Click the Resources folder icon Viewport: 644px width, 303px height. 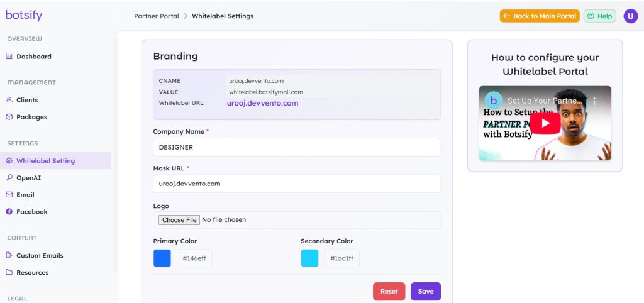tap(9, 272)
